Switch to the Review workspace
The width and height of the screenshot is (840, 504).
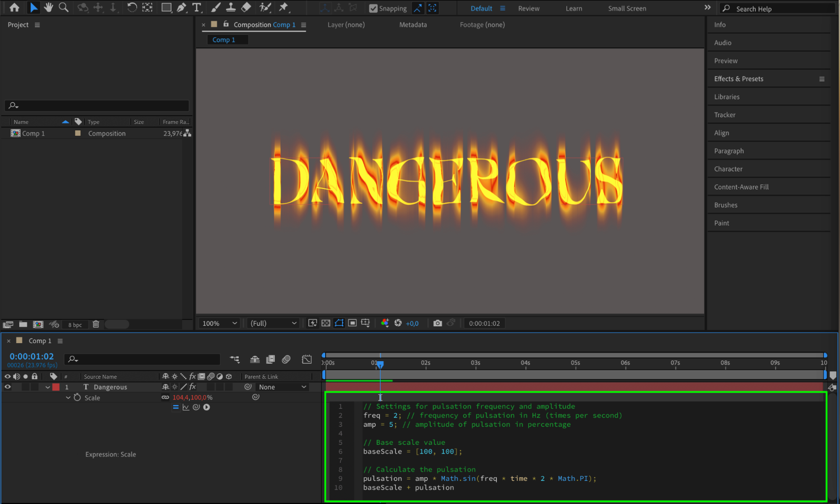[529, 8]
